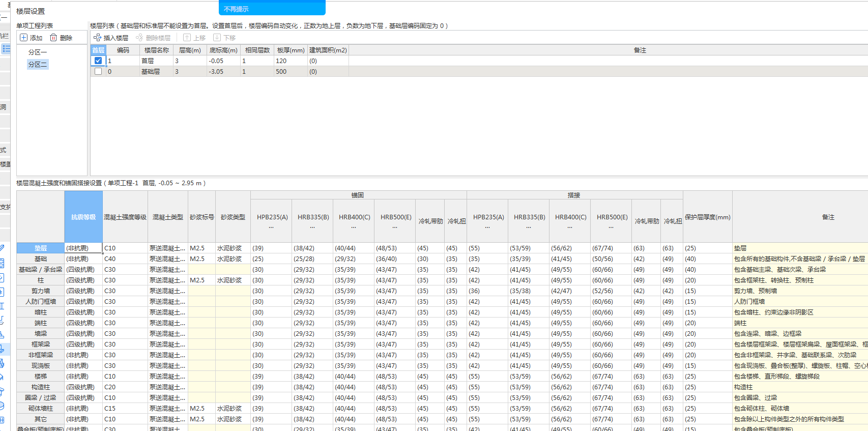Click 下移 move down icon

pyautogui.click(x=217, y=38)
